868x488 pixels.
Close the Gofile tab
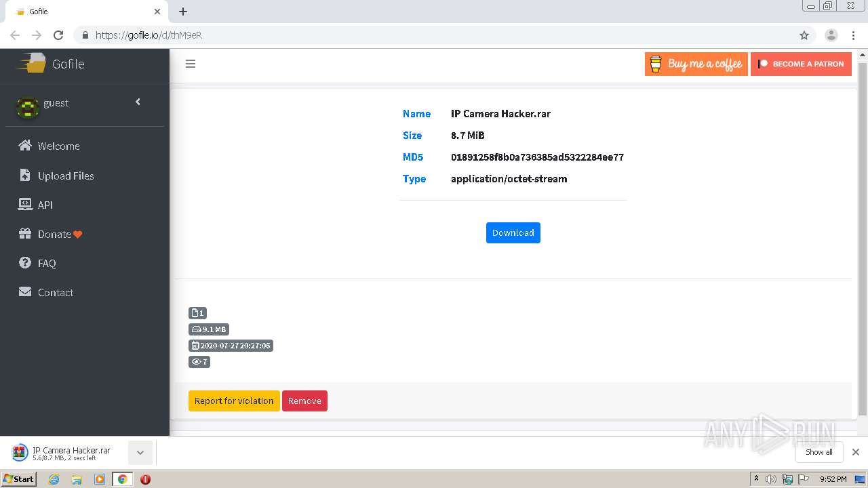point(157,12)
